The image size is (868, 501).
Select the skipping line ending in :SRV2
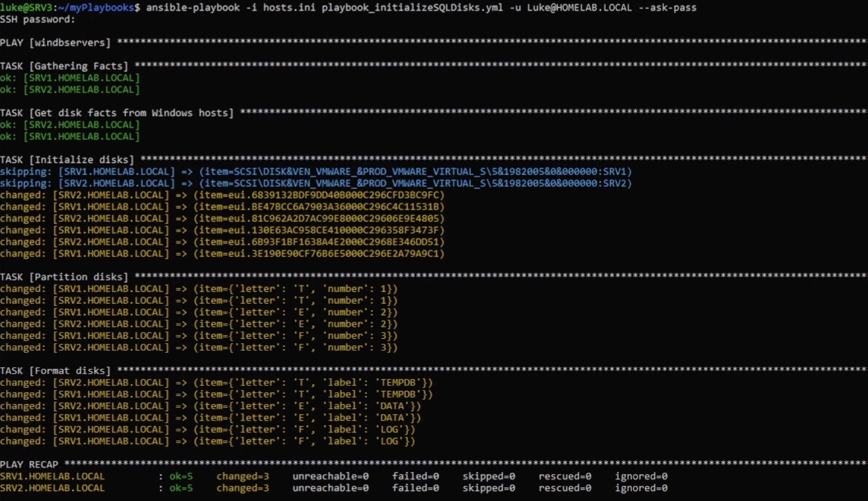click(x=316, y=184)
